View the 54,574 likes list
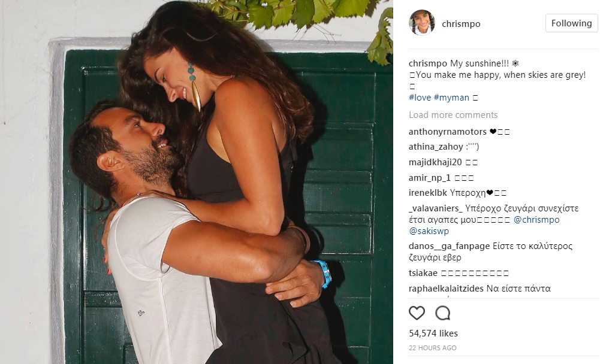Viewport: 603px width, 364px height. [433, 333]
